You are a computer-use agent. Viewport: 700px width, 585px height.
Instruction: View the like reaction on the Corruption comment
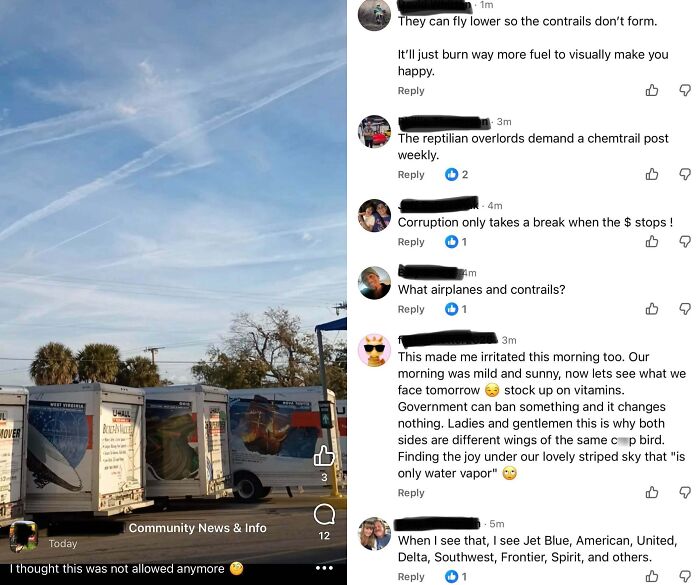coord(456,242)
